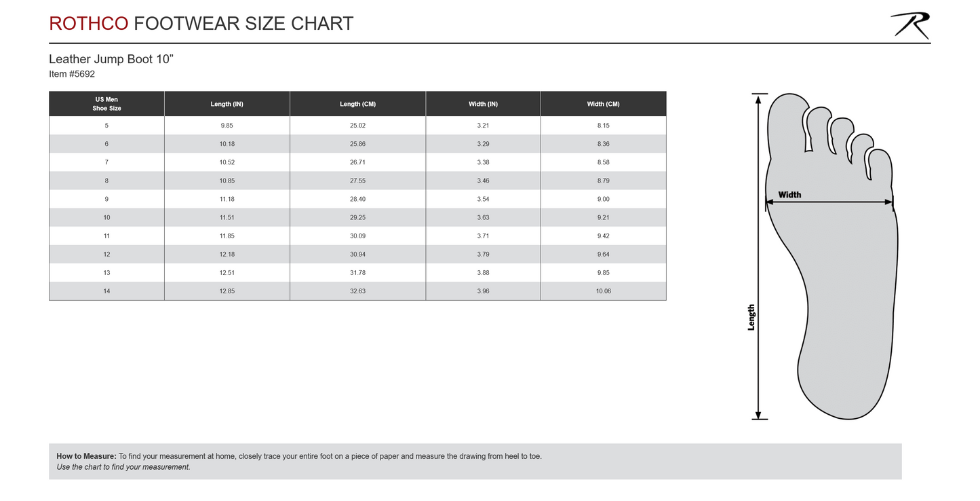Click the Leather Jump Boot 10" heading
The height and width of the screenshot is (501, 980).
111,59
